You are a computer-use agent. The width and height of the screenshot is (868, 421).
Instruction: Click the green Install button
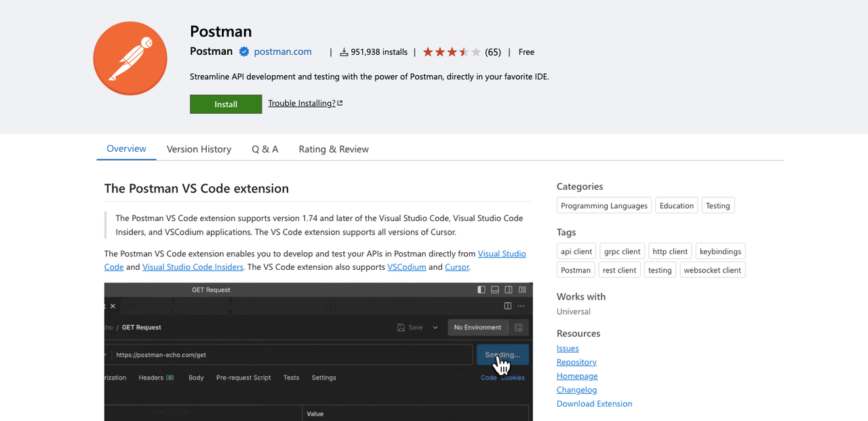pyautogui.click(x=226, y=104)
